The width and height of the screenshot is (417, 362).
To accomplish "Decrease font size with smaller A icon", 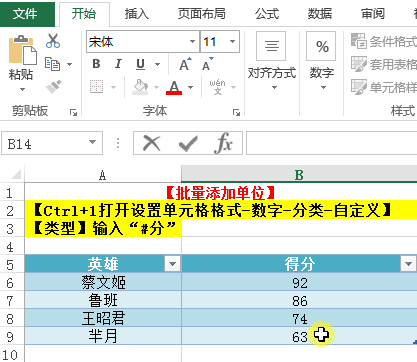I will [207, 64].
